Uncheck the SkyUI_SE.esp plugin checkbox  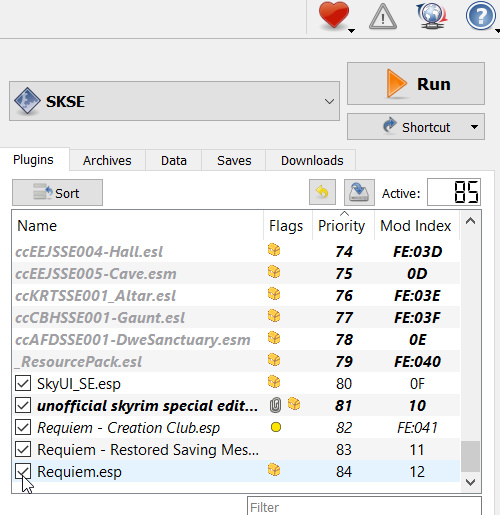(x=23, y=383)
